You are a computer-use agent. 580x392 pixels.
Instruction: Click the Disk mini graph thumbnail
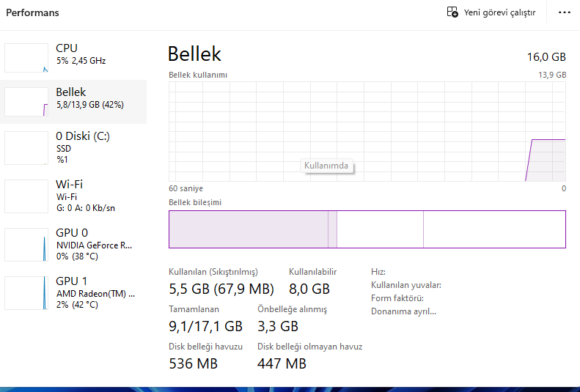coord(26,147)
